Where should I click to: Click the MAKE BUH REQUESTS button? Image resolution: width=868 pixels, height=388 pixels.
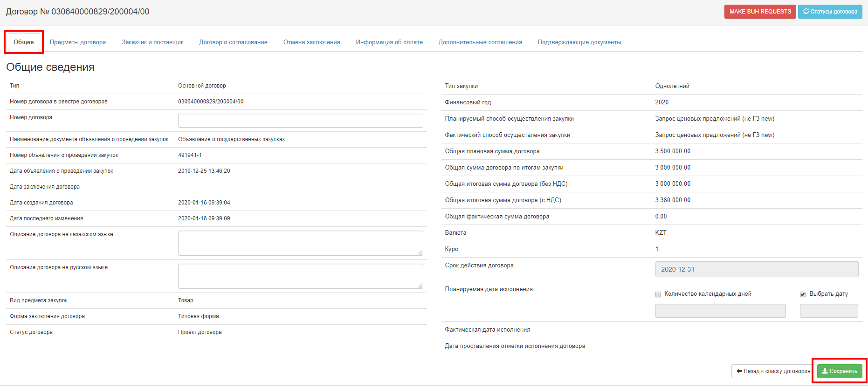point(760,12)
